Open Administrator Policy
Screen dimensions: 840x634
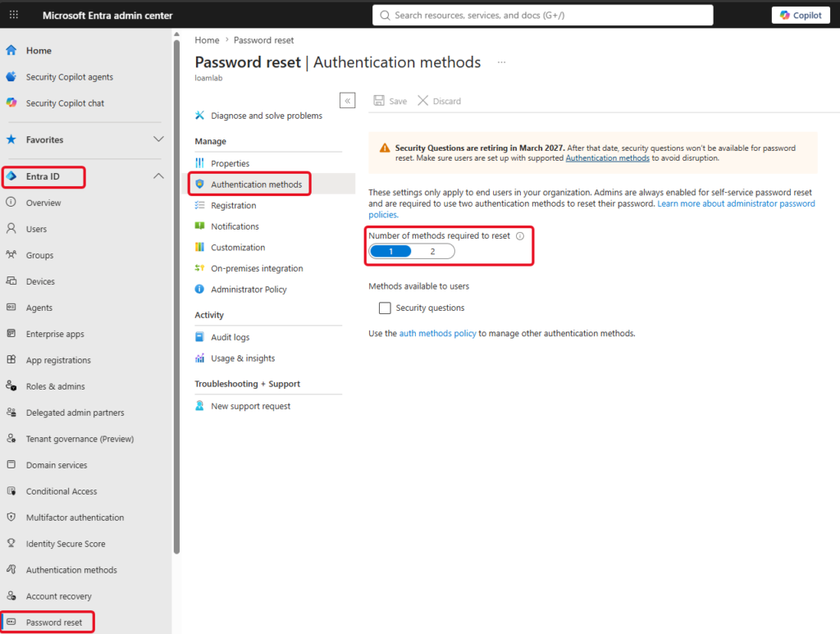click(x=249, y=290)
